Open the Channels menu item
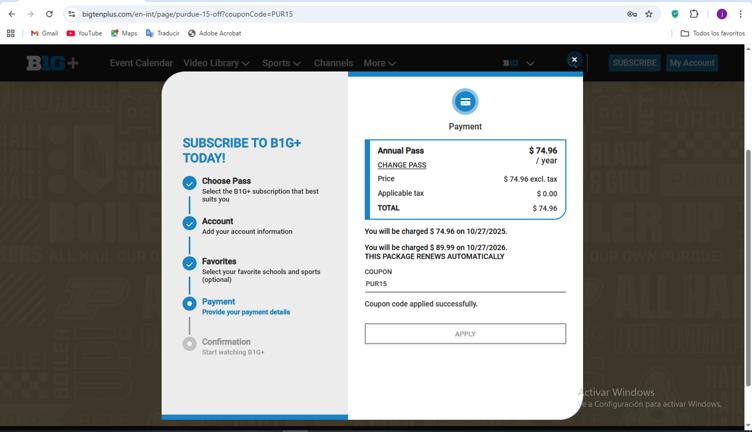The height and width of the screenshot is (432, 752). (x=333, y=63)
